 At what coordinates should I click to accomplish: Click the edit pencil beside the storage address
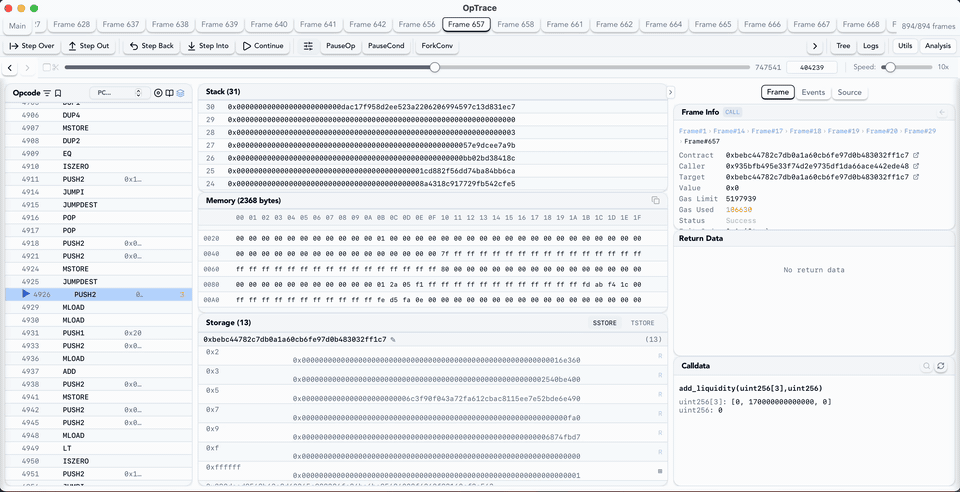coord(393,339)
